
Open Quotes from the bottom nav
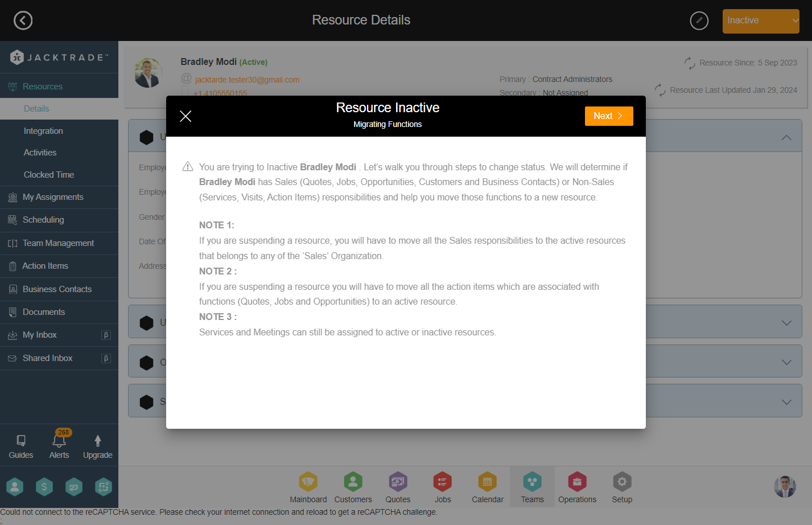pos(398,488)
